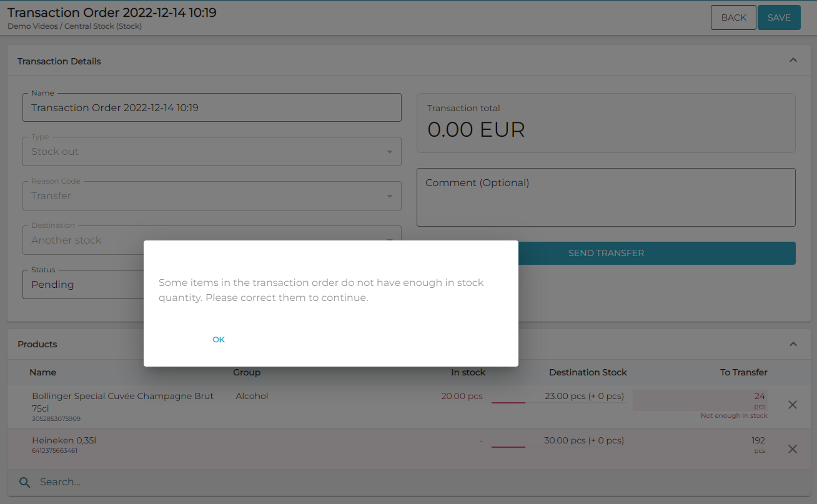This screenshot has width=817, height=504.
Task: Click the Group column header
Action: click(x=247, y=372)
